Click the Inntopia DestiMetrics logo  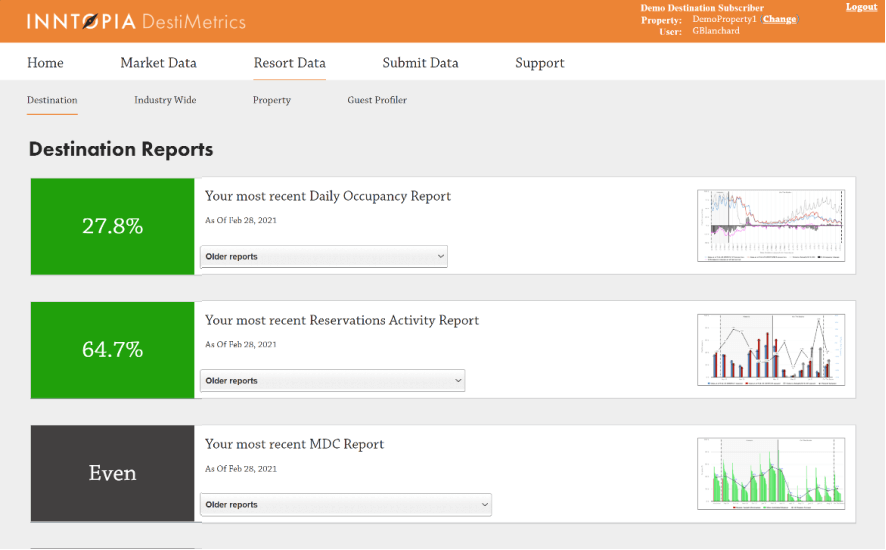136,21
